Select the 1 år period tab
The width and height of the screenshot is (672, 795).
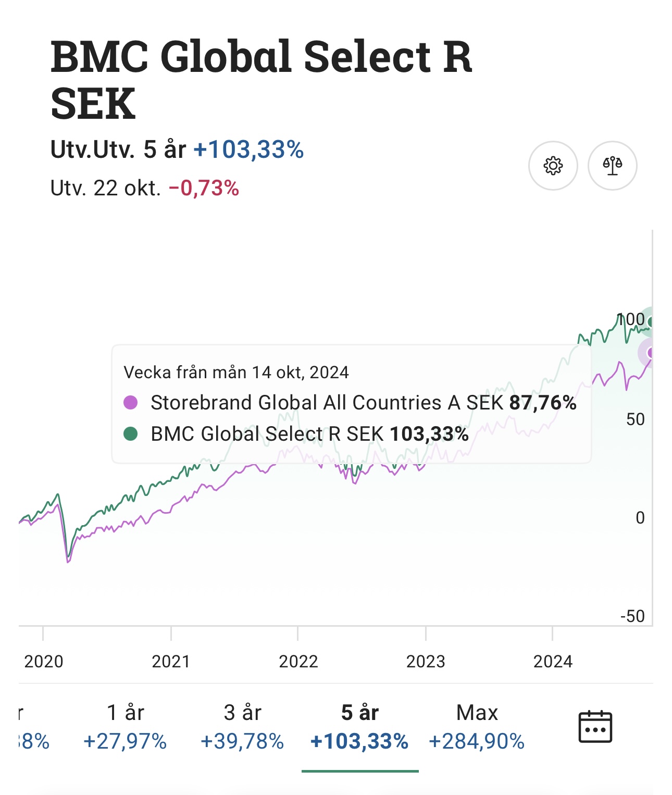coord(125,726)
